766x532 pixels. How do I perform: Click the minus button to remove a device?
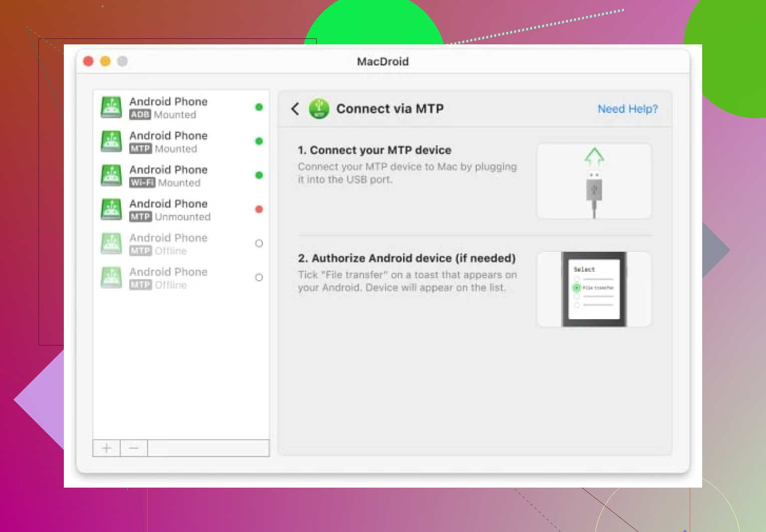click(134, 448)
